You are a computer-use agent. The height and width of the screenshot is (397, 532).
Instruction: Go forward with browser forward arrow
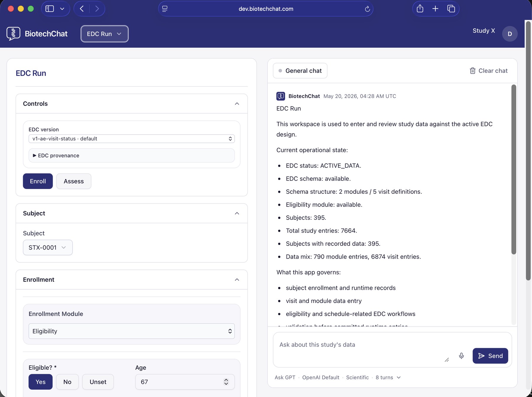pyautogui.click(x=97, y=9)
